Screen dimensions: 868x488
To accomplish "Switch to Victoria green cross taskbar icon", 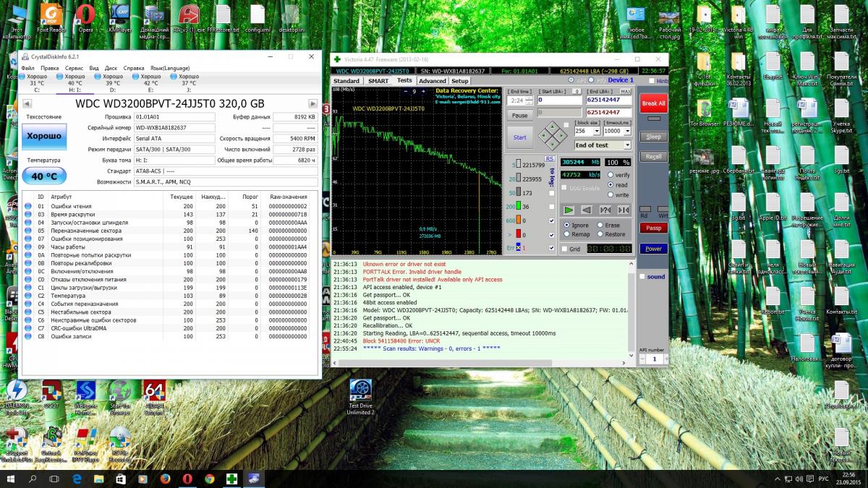I will [x=231, y=479].
